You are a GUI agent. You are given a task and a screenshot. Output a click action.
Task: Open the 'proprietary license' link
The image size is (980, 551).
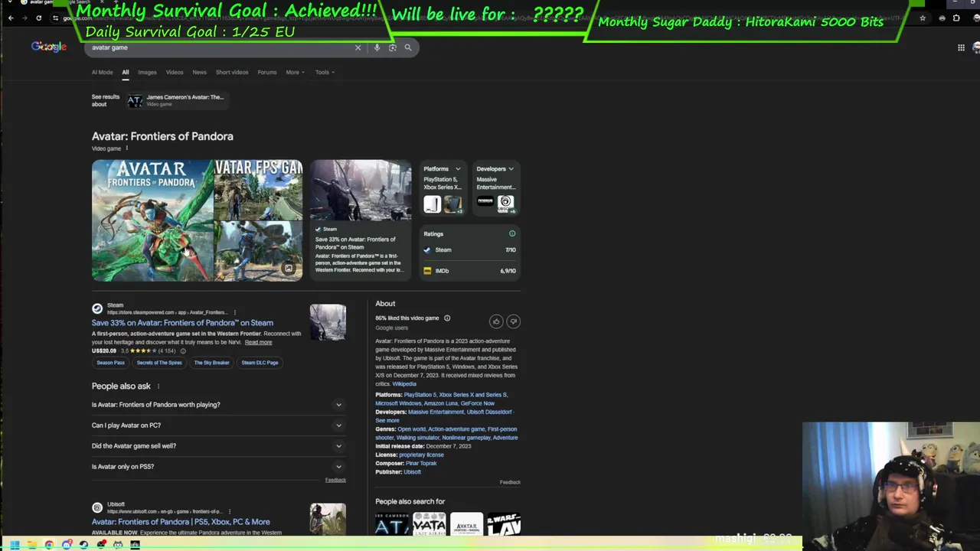point(421,455)
